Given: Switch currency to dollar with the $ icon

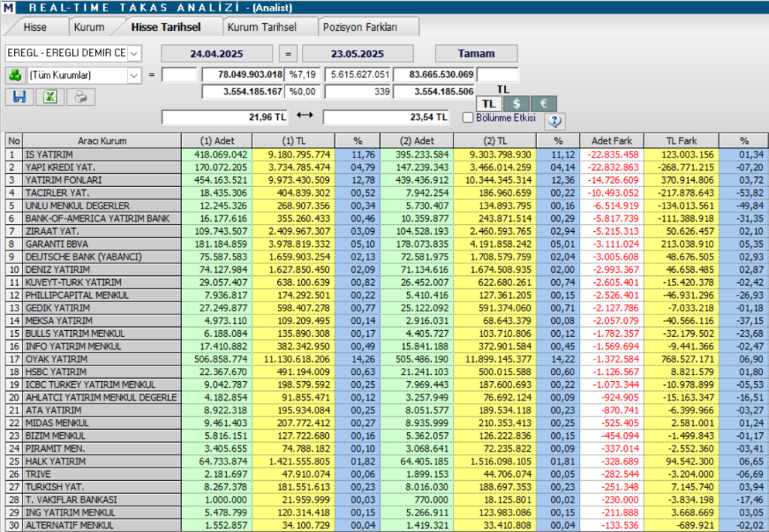Looking at the screenshot, I should (516, 104).
